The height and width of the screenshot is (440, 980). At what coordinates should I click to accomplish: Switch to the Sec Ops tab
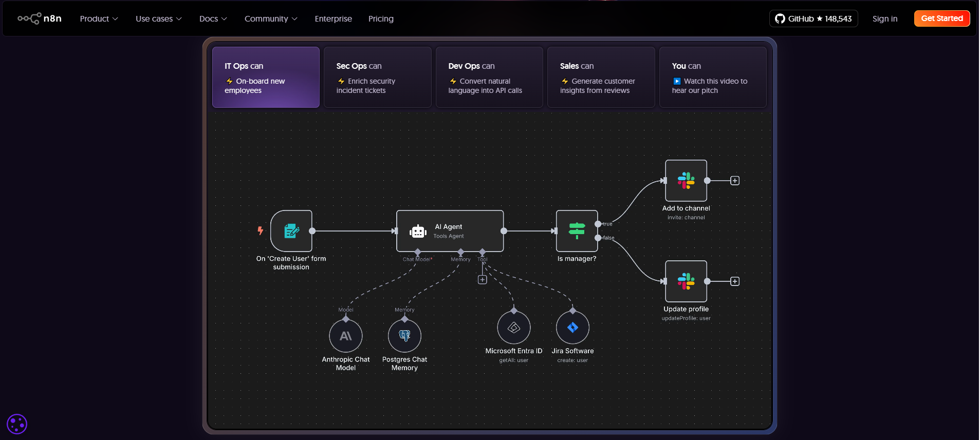[x=377, y=77]
